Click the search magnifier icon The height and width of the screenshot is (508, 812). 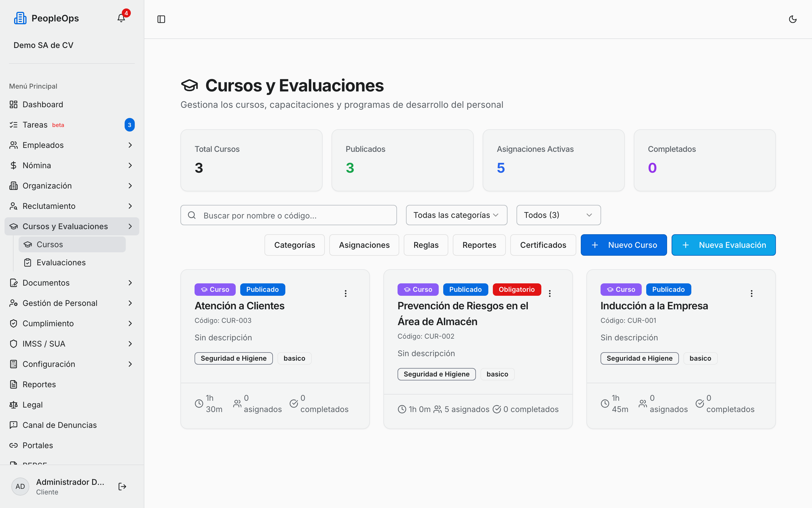pyautogui.click(x=192, y=215)
